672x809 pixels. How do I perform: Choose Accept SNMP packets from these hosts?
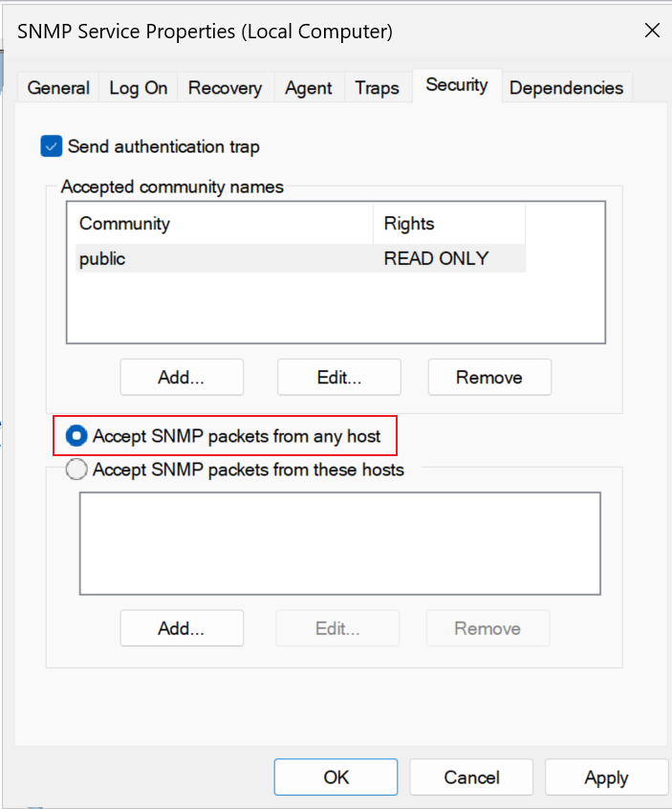pos(76,470)
